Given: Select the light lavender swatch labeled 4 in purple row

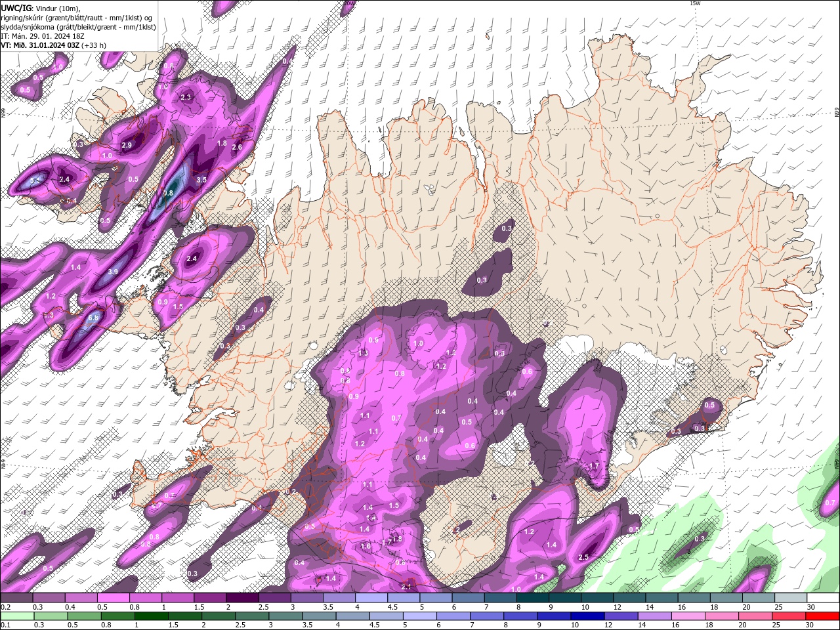Looking at the screenshot, I should (370, 598).
